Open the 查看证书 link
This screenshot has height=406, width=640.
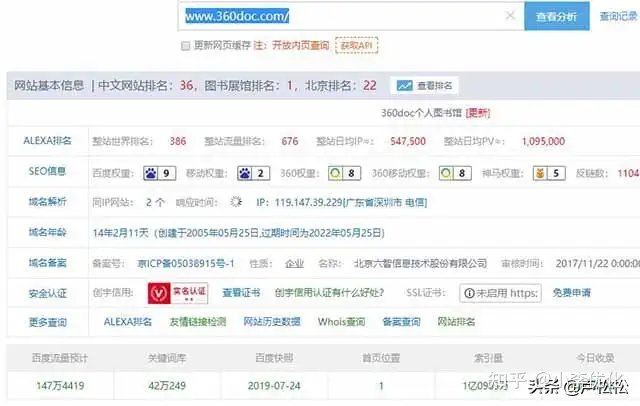241,293
